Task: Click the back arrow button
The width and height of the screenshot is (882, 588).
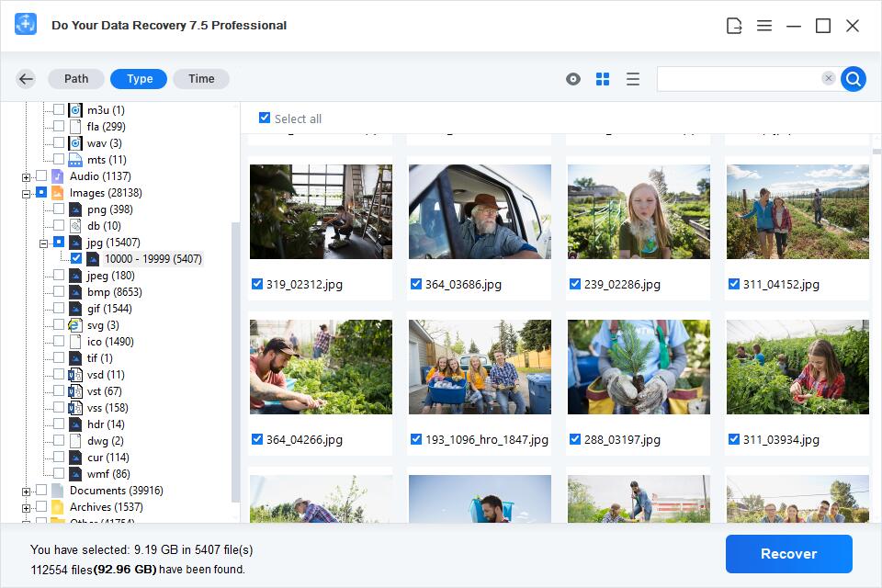Action: tap(26, 79)
